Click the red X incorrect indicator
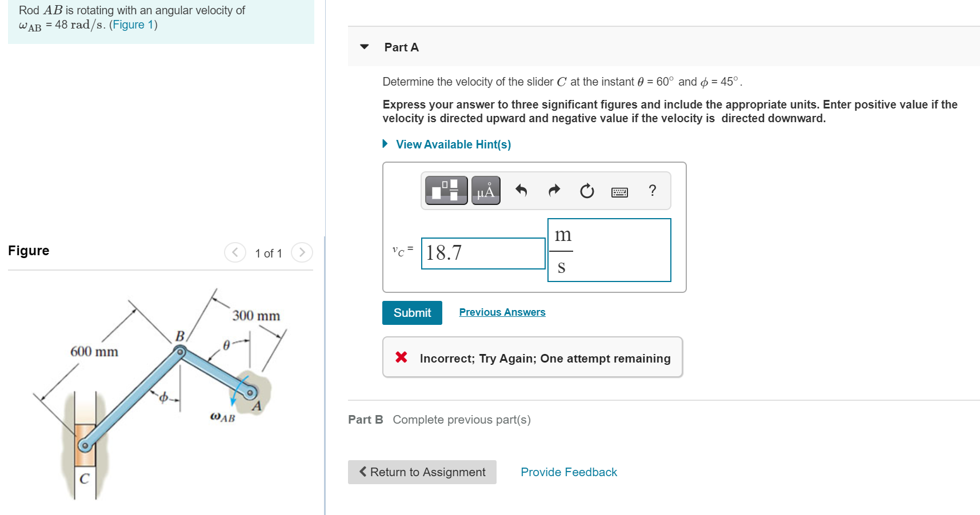 pos(401,357)
